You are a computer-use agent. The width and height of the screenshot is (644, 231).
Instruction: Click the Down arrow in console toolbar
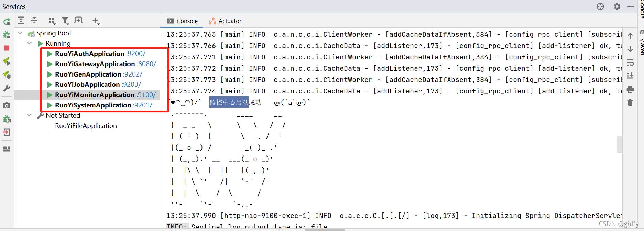pyautogui.click(x=630, y=49)
